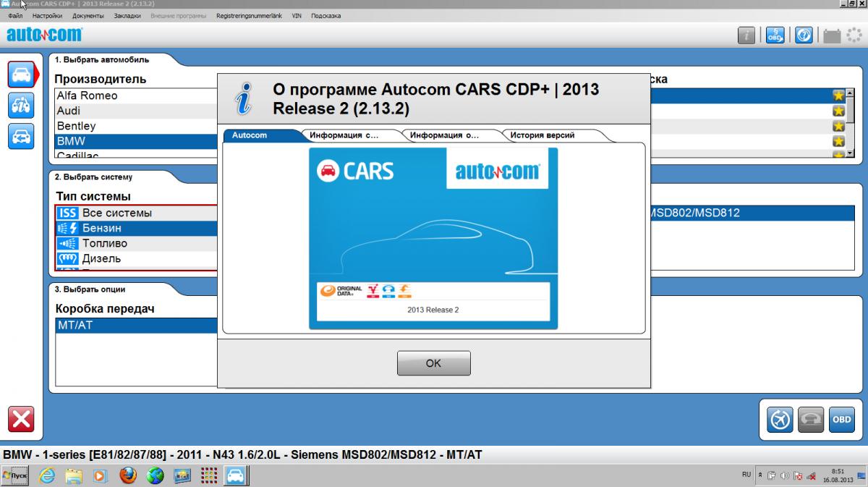The width and height of the screenshot is (868, 487).
Task: Click the RU language indicator
Action: [746, 475]
